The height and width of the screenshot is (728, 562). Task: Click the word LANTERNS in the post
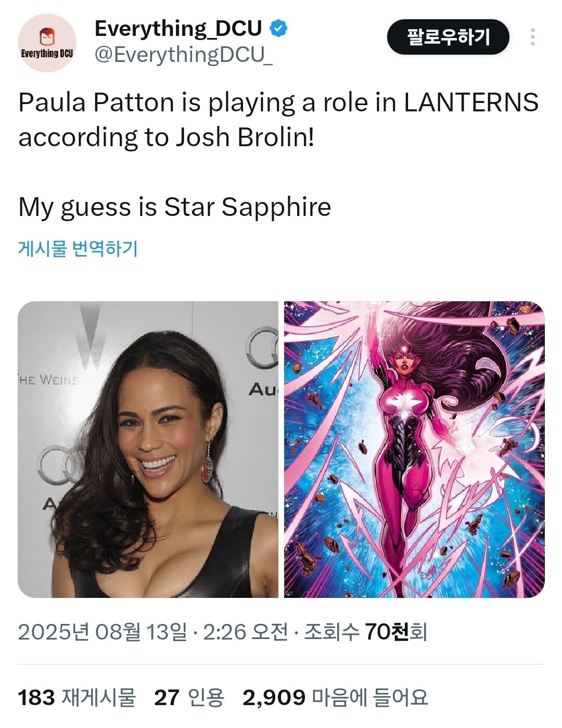[471, 103]
